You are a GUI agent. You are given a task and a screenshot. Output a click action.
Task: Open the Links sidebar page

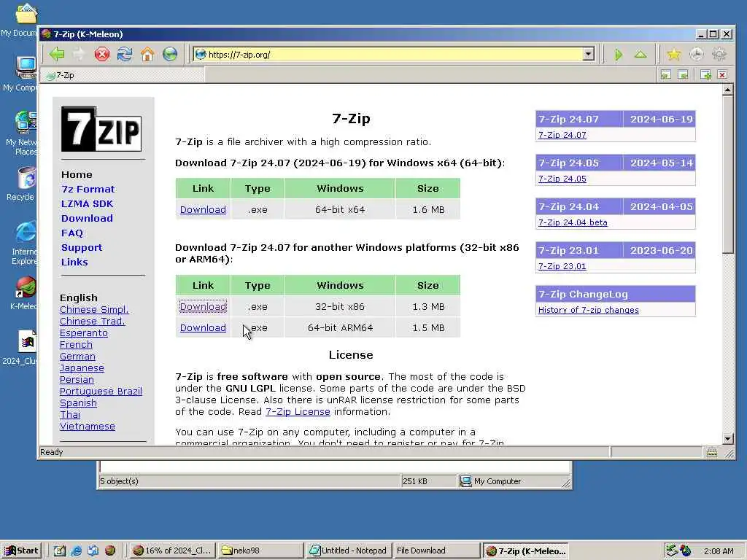pyautogui.click(x=74, y=262)
